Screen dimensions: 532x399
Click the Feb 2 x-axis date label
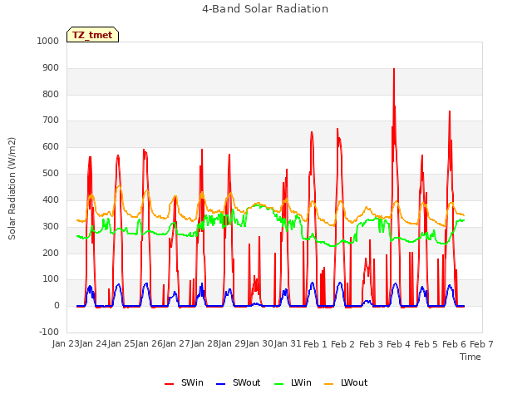click(342, 344)
